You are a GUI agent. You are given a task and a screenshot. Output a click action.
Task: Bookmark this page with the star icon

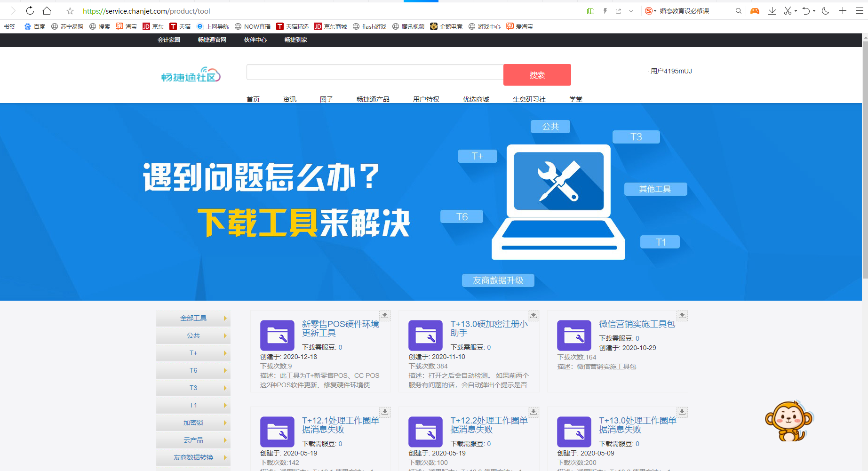tap(70, 11)
